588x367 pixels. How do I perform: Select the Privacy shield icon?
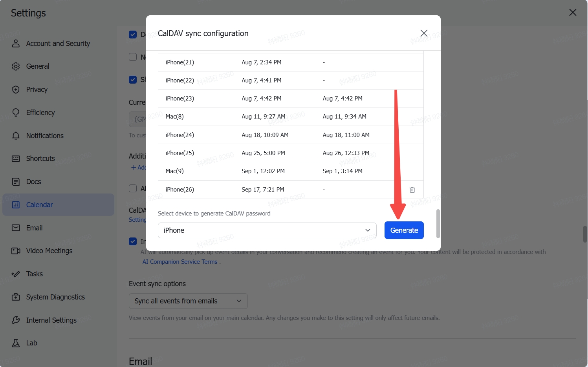16,89
